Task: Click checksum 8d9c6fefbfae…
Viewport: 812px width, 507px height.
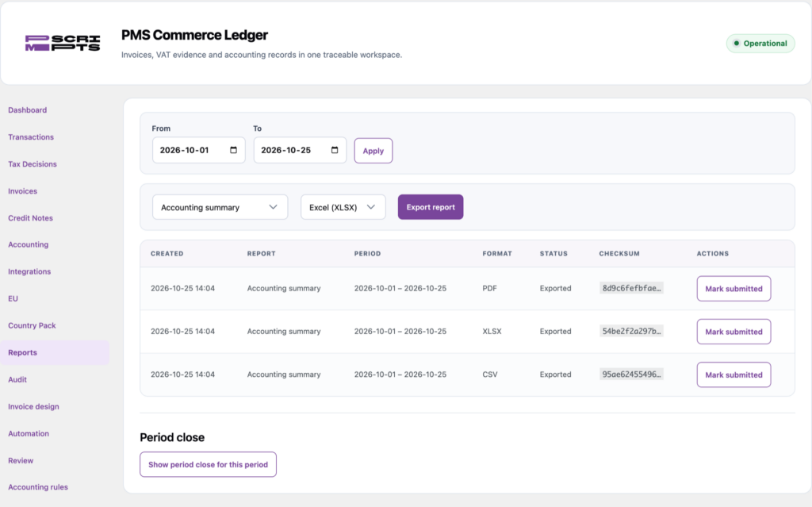Action: coord(631,288)
